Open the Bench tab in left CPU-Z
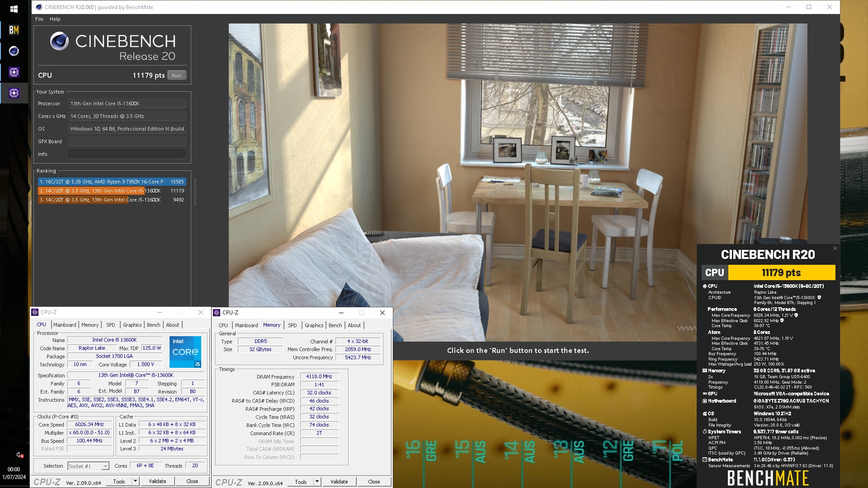 154,325
